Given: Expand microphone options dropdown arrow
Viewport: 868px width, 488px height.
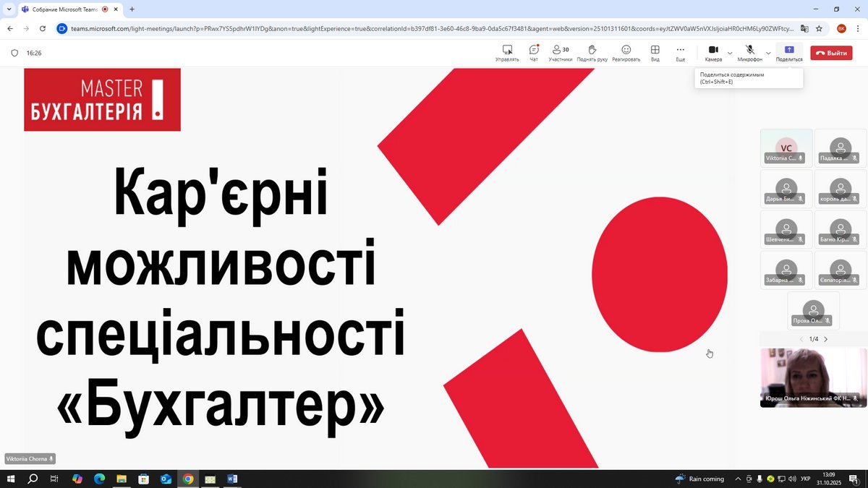Looking at the screenshot, I should coord(768,53).
